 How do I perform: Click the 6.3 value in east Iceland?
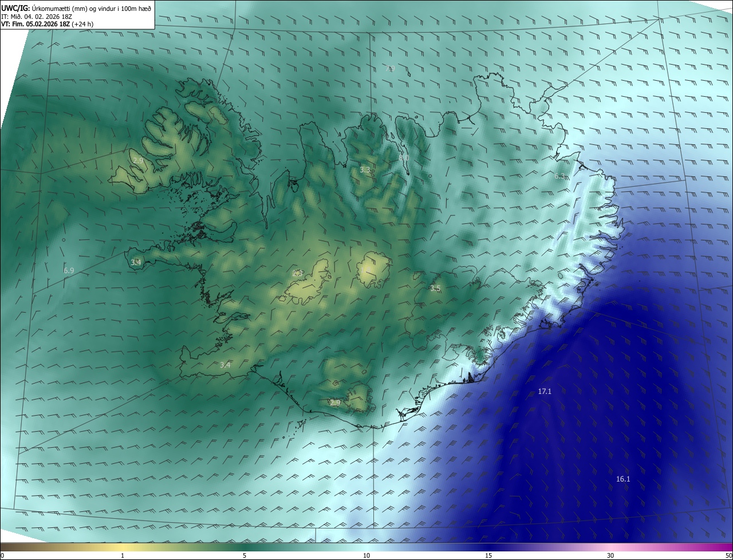pos(559,176)
